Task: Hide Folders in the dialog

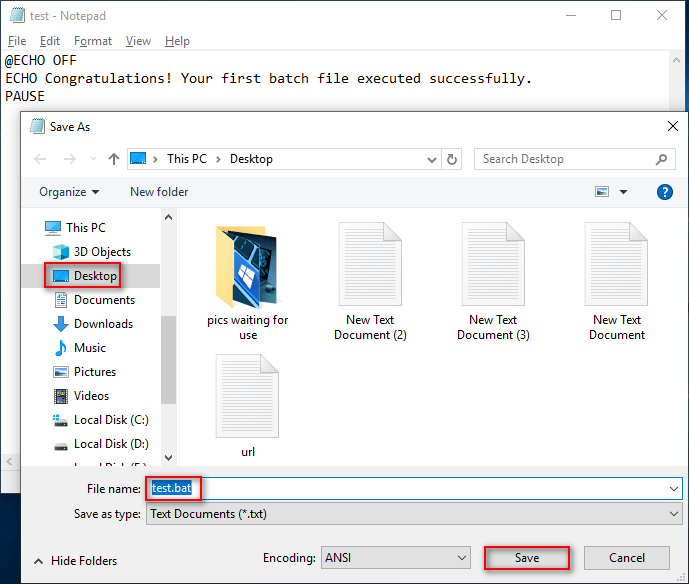Action: point(76,561)
